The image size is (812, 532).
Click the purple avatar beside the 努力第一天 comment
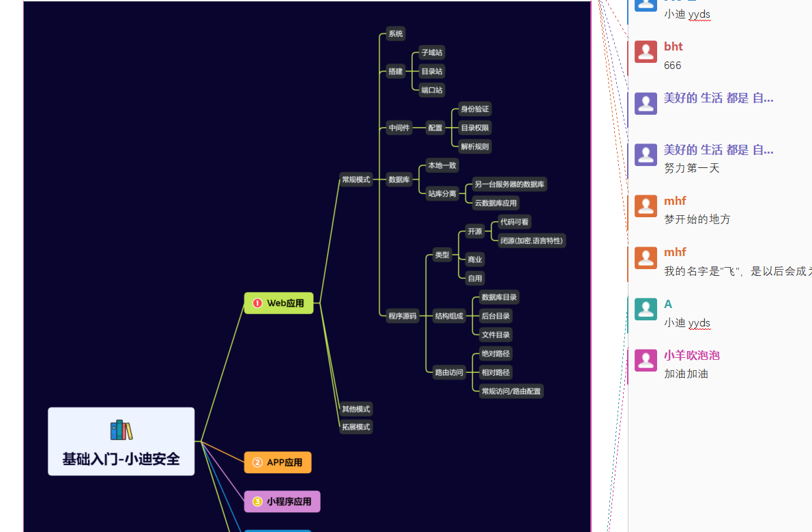click(x=646, y=155)
